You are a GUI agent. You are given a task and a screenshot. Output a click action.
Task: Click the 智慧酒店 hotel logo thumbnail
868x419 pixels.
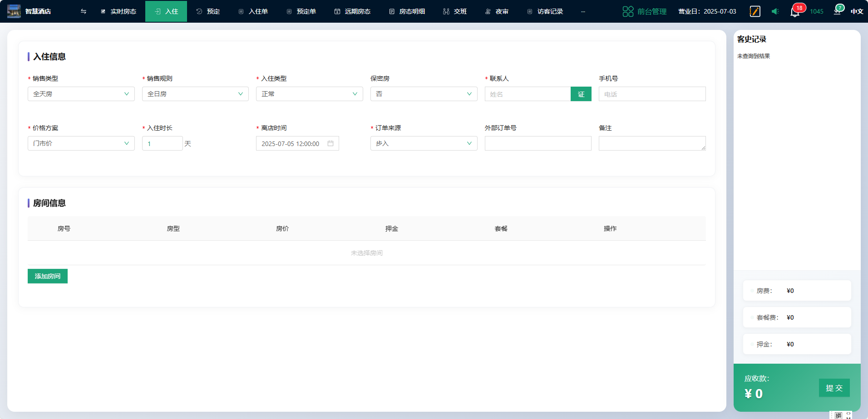(14, 11)
